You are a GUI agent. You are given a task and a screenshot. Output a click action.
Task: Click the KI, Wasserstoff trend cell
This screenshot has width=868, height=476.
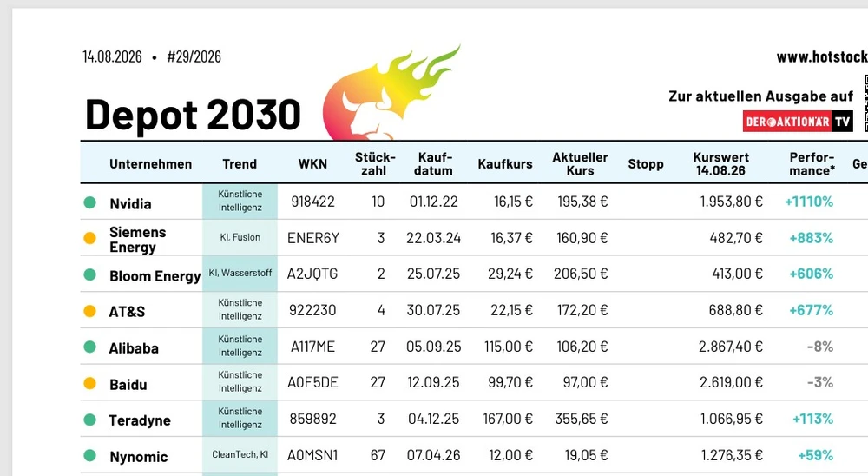pyautogui.click(x=240, y=274)
